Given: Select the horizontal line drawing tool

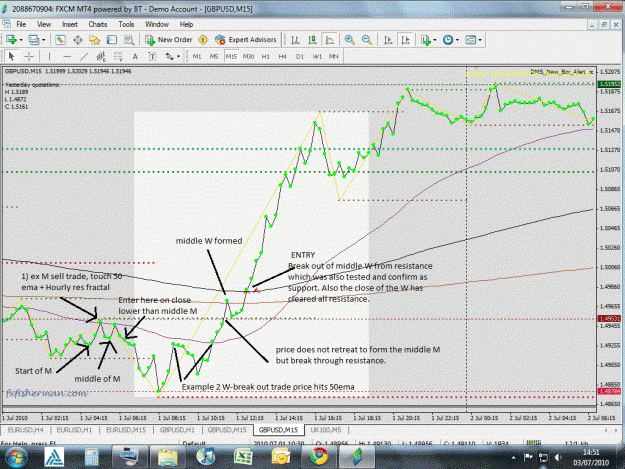Looking at the screenshot, I should pyautogui.click(x=67, y=57).
